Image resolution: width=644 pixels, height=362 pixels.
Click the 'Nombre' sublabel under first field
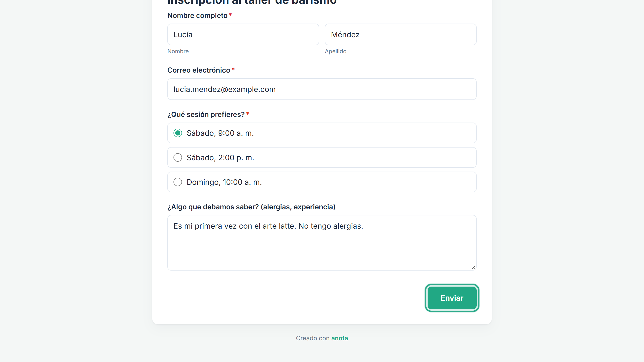(178, 51)
